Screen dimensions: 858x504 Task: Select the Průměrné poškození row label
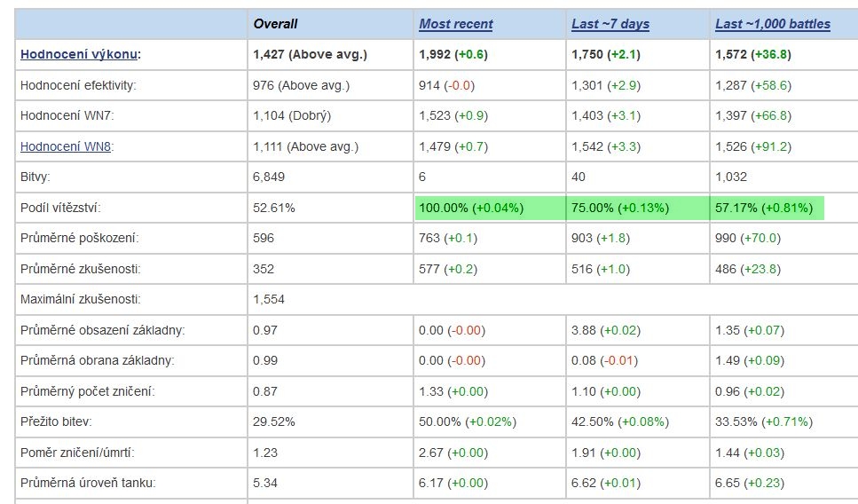tap(79, 238)
